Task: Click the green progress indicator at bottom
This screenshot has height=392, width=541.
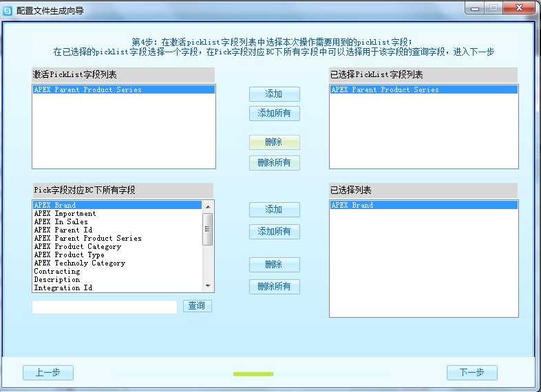Action: [253, 374]
